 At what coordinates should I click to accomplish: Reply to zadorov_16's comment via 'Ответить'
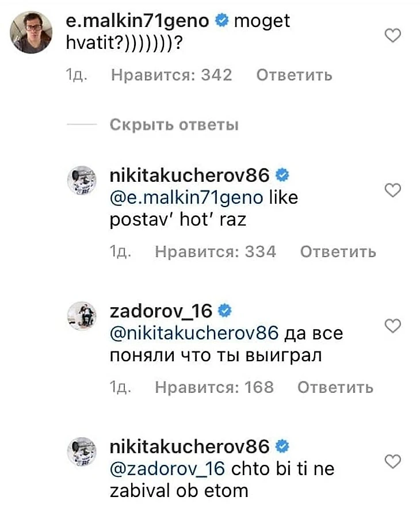point(335,387)
